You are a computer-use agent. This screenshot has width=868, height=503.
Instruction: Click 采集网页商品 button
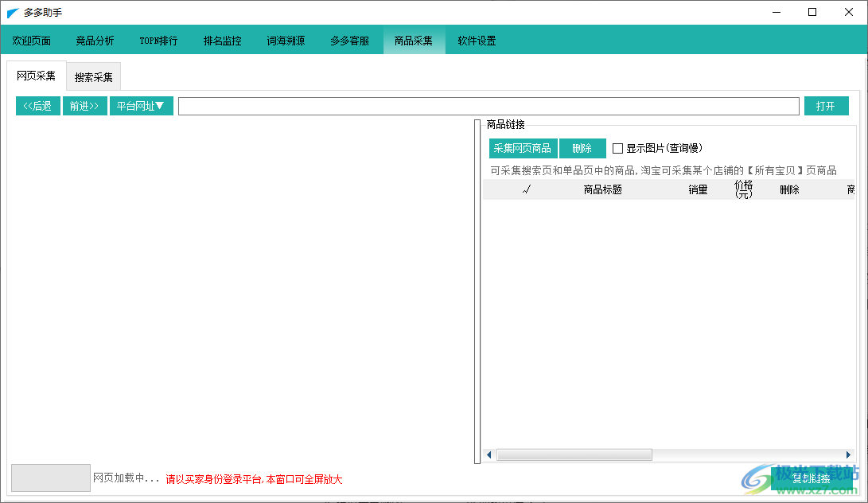523,149
